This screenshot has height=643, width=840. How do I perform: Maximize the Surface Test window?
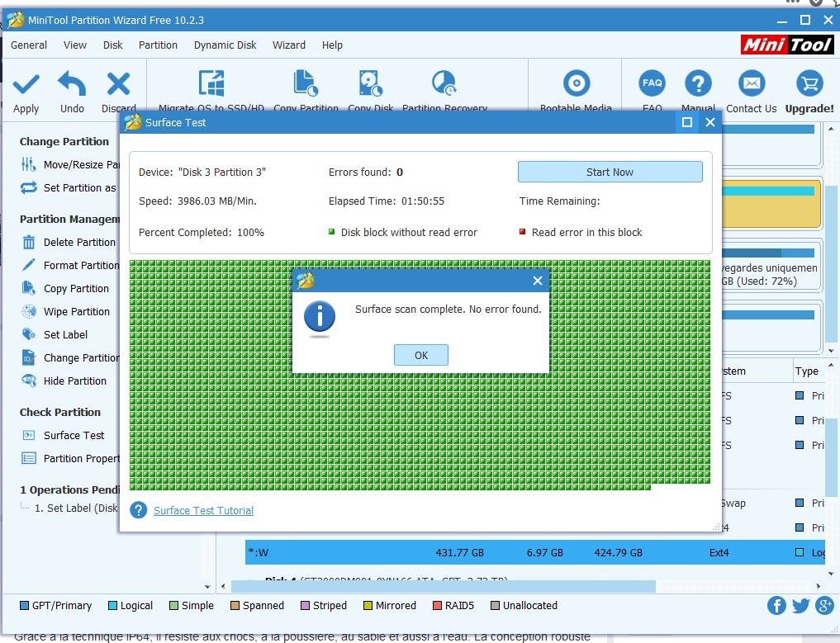point(687,123)
